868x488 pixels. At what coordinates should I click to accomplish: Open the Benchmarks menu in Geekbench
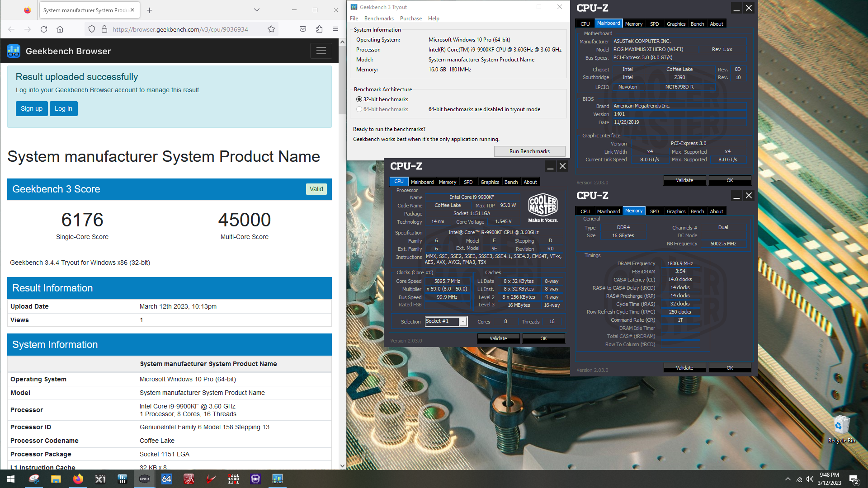pyautogui.click(x=379, y=19)
